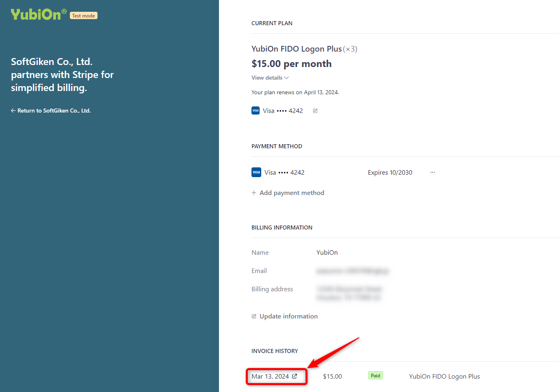Viewport: 559px width, 392px height.
Task: Click the Visa logo under Current Plan
Action: coord(256,110)
